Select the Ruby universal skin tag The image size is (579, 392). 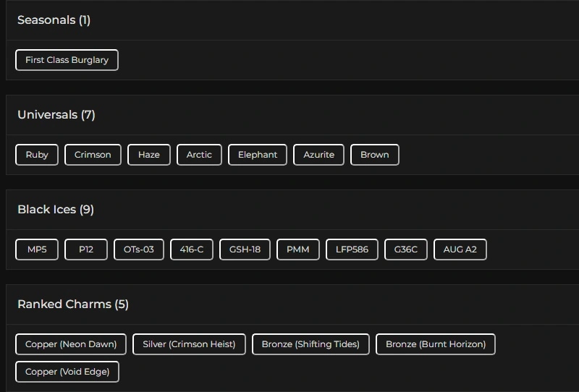point(37,155)
